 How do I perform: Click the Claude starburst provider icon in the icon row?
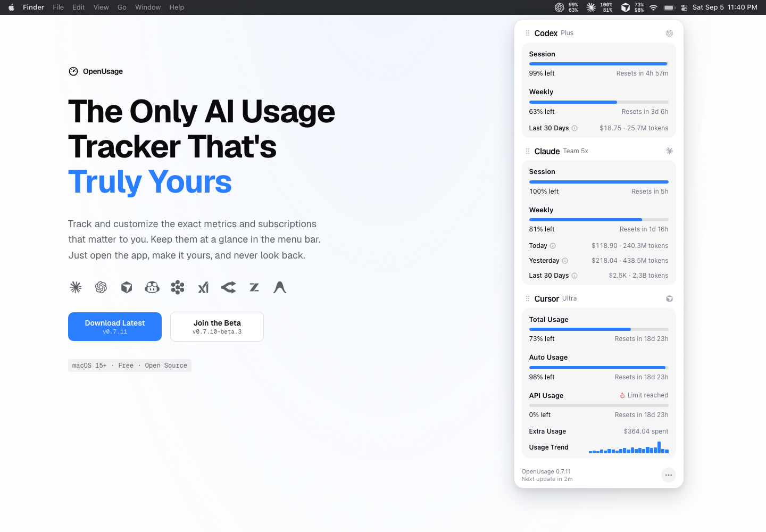tap(76, 287)
